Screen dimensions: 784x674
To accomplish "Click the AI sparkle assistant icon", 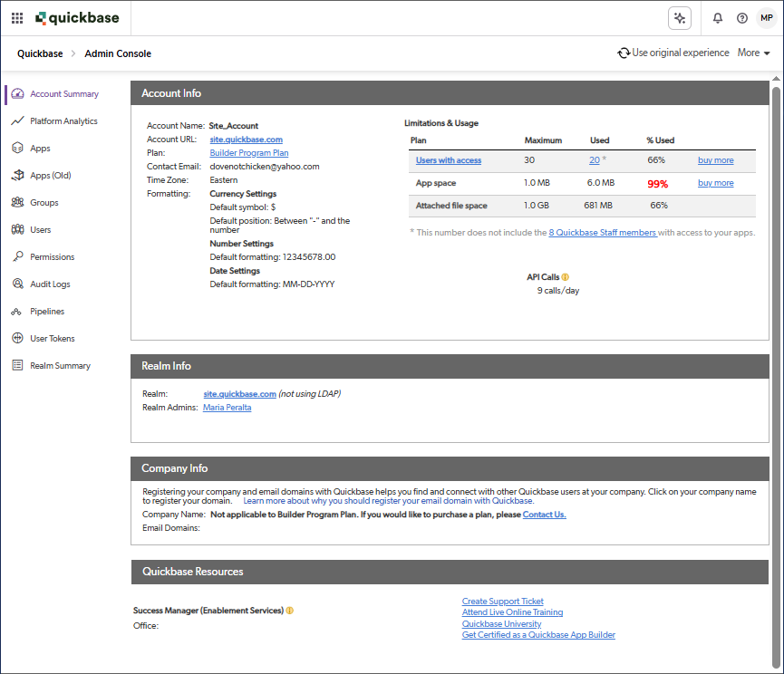I will coord(679,18).
